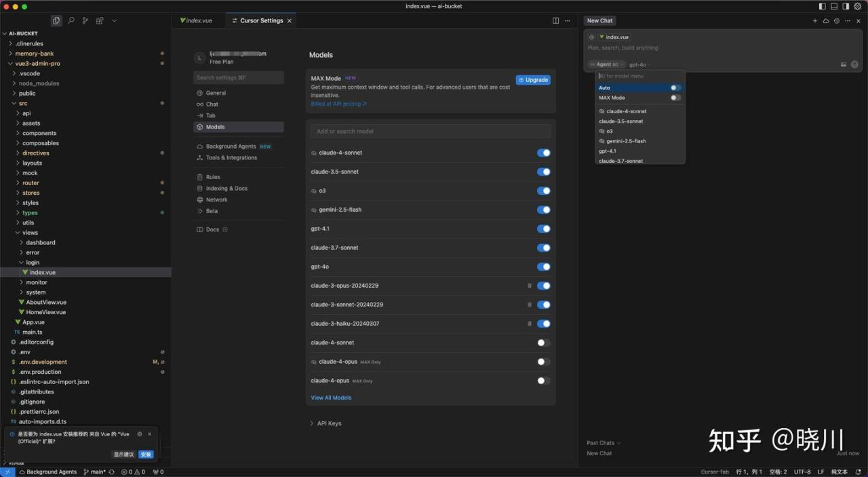Toggle claude-3.5-sonnet model switch in settings
The image size is (868, 477).
coord(544,172)
